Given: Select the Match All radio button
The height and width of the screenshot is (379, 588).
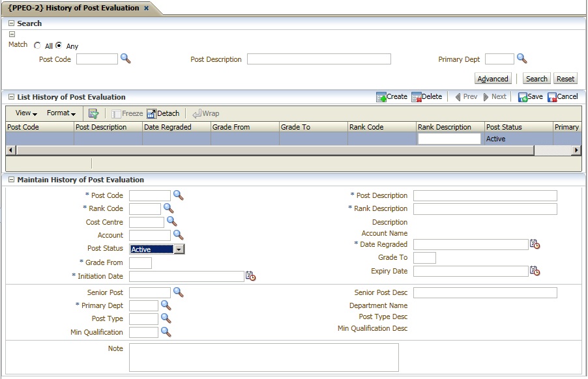Looking at the screenshot, I should click(38, 46).
